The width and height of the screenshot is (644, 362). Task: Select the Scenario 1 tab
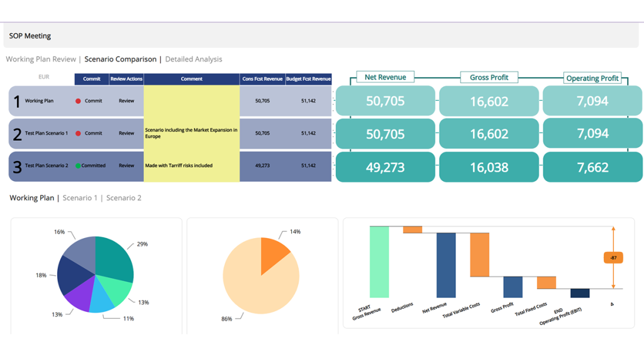[x=80, y=197]
